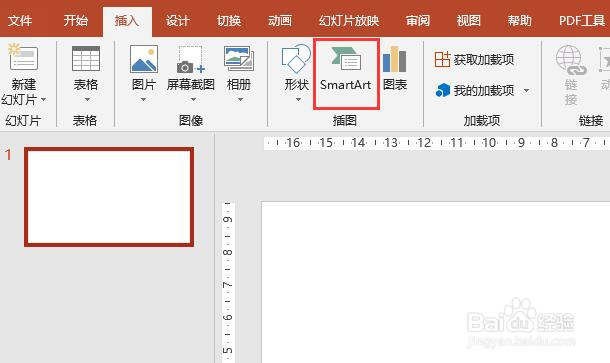610x363 pixels.
Task: Expand the 我的加载项 dropdown arrow
Action: pyautogui.click(x=526, y=91)
